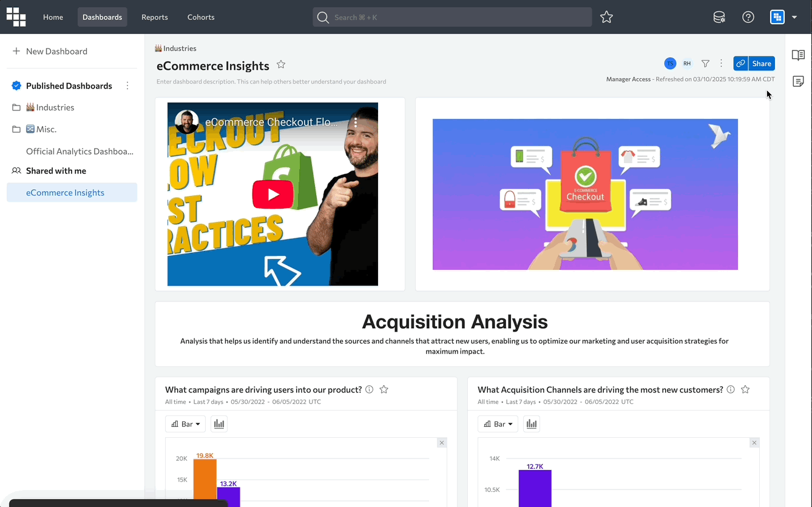Open the workspace switcher dropdown arrow
This screenshot has height=507, width=812.
click(x=794, y=17)
